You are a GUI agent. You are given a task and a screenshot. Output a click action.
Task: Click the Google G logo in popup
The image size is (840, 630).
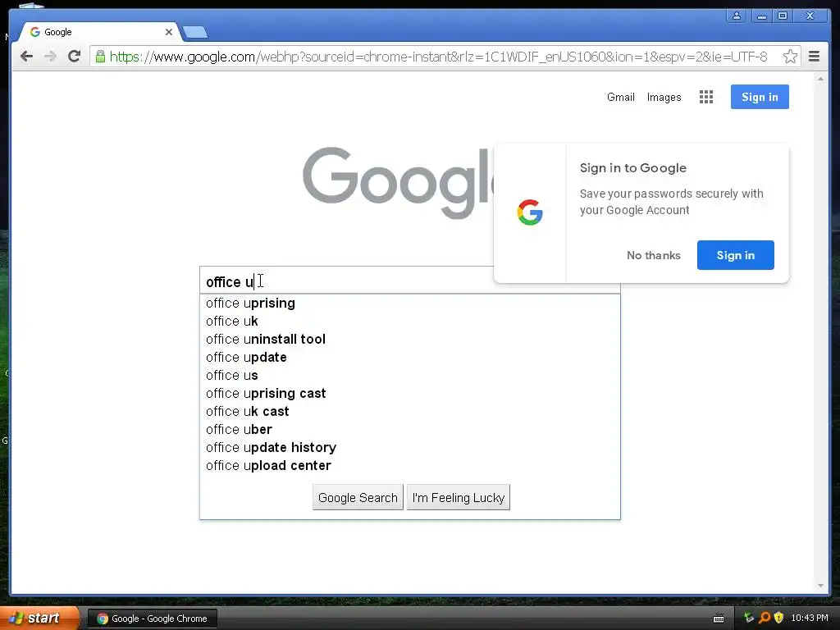tap(530, 212)
